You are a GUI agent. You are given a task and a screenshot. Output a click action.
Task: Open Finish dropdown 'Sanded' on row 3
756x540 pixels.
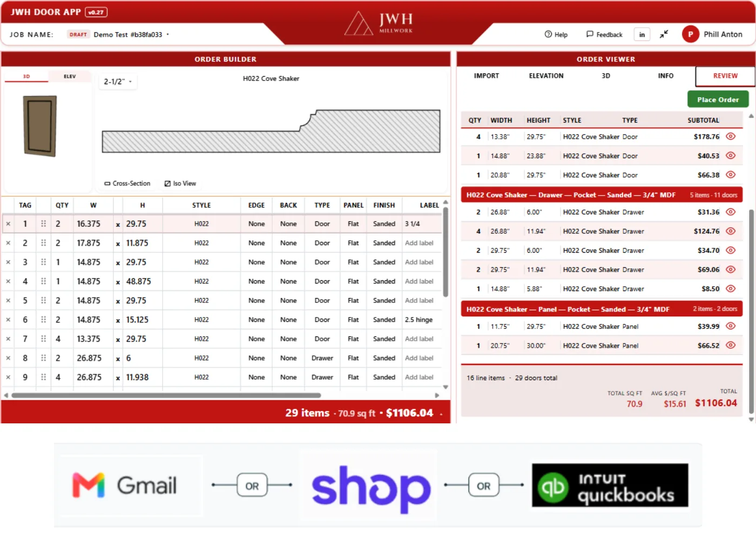click(384, 262)
